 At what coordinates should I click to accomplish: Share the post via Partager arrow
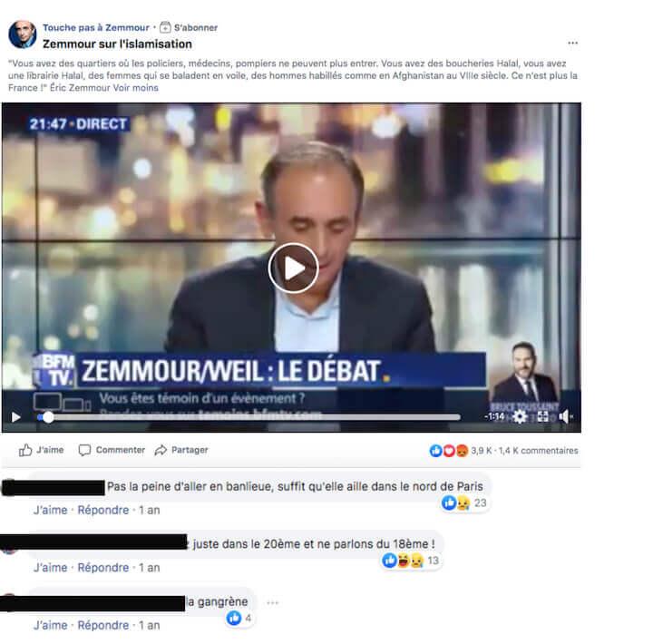point(181,450)
